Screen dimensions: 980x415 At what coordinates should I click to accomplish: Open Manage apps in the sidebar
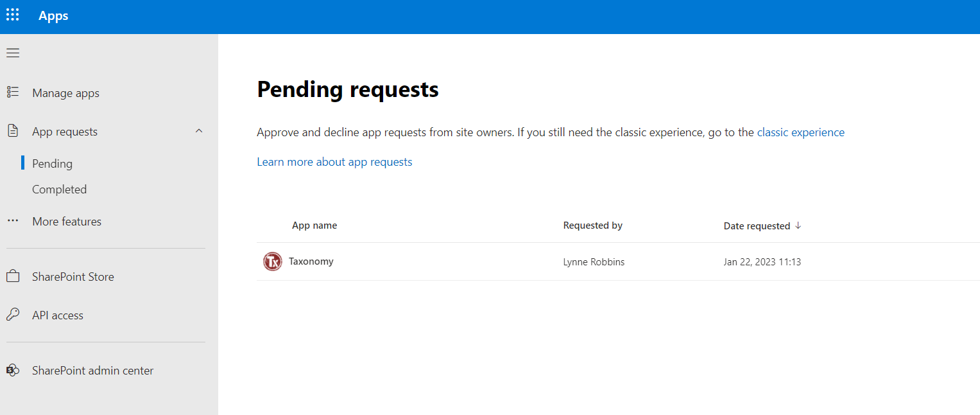pyautogui.click(x=65, y=93)
